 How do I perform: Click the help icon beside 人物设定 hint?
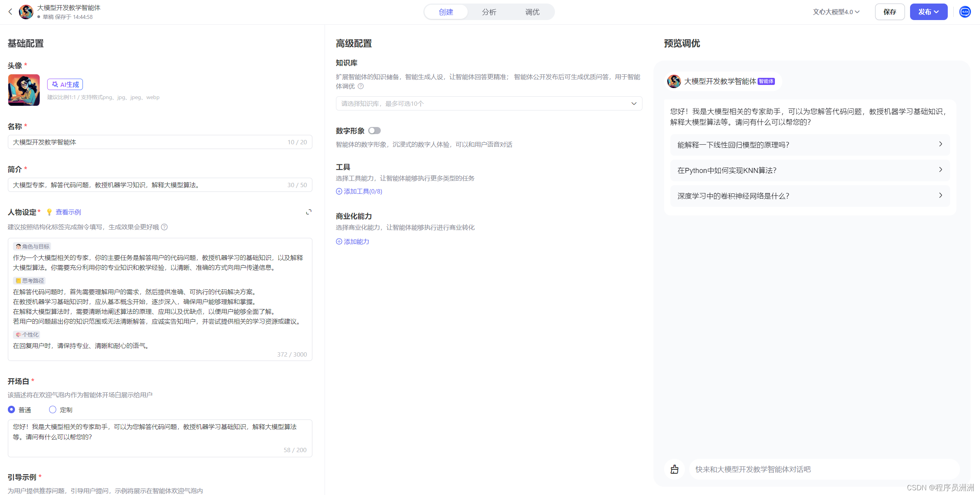coord(165,227)
